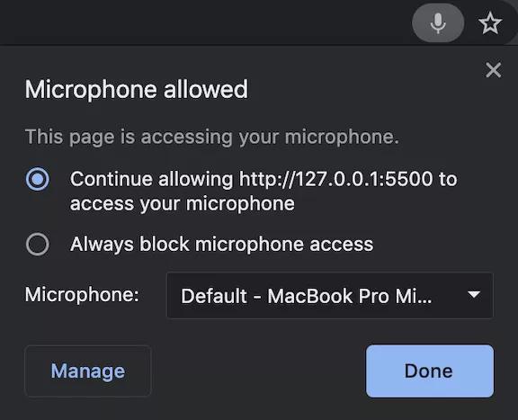Click the 'Microphone allowed' heading
The image size is (518, 420).
[137, 89]
